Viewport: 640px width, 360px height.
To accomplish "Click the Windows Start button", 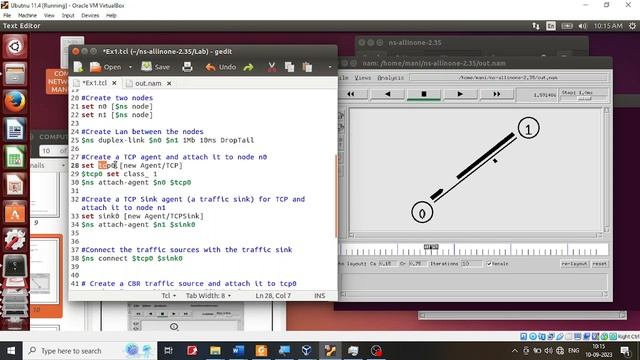I will [11, 351].
